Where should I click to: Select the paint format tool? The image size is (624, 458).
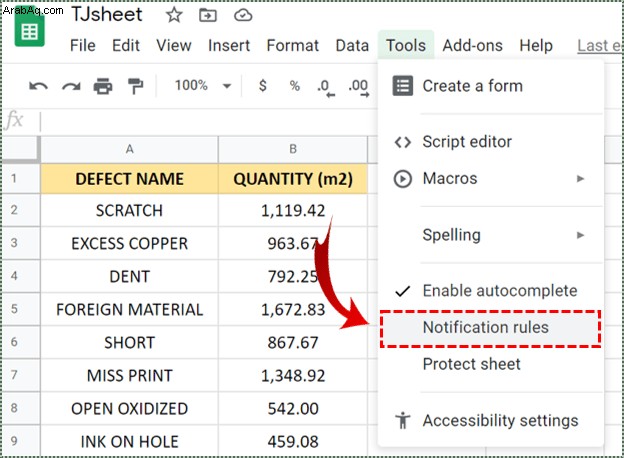[x=135, y=86]
